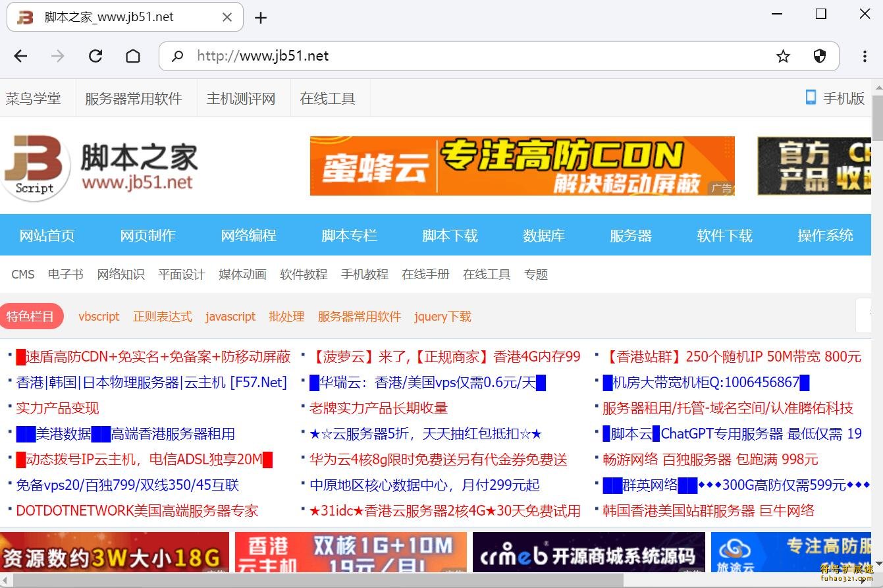Viewport: 883px width, 588px height.
Task: Open 华为云4核8g限时免费送 link
Action: 439,460
